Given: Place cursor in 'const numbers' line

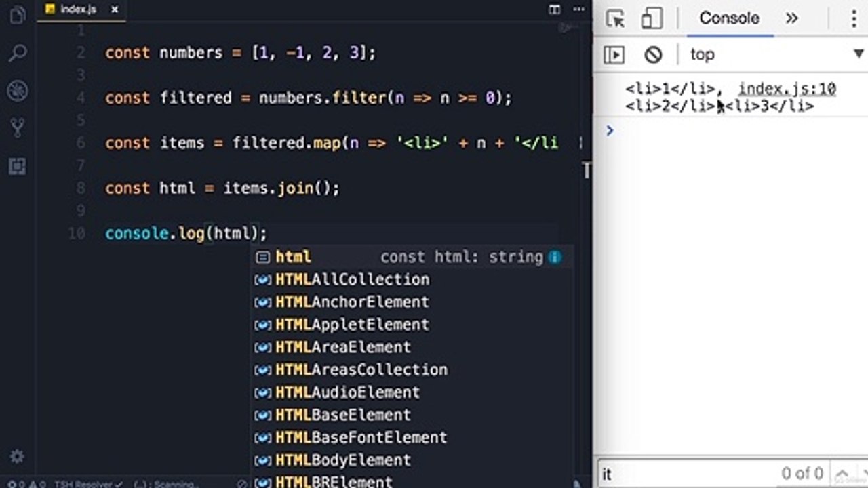Looking at the screenshot, I should [x=240, y=53].
